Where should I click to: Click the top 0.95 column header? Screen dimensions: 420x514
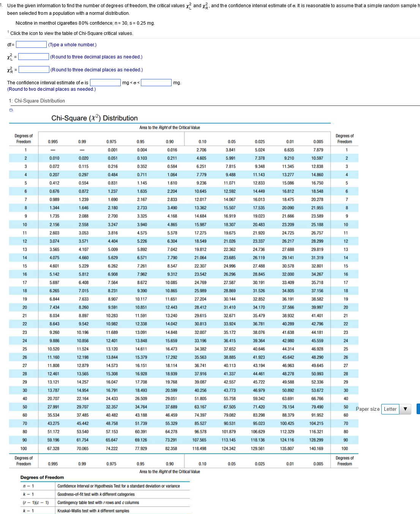(141, 142)
